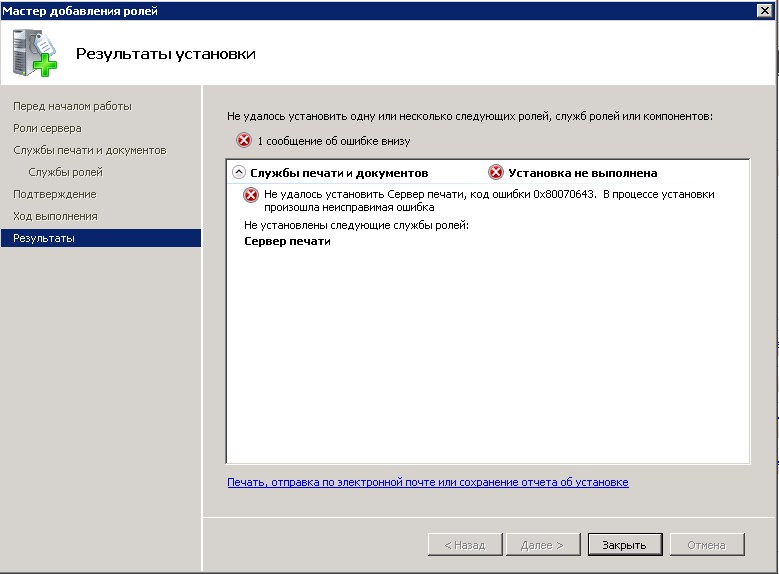779x574 pixels.
Task: Click the 'Службы печати и документов' bold heading
Action: [x=339, y=173]
